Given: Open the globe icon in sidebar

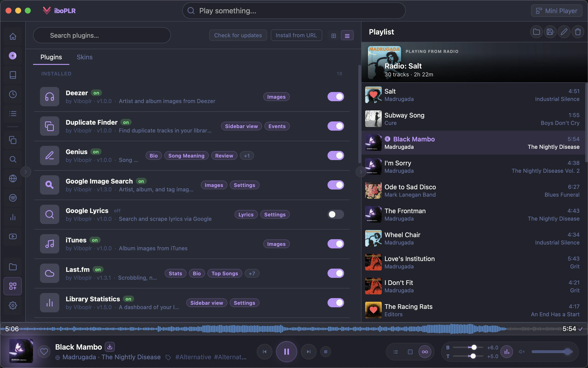Looking at the screenshot, I should pyautogui.click(x=13, y=178).
